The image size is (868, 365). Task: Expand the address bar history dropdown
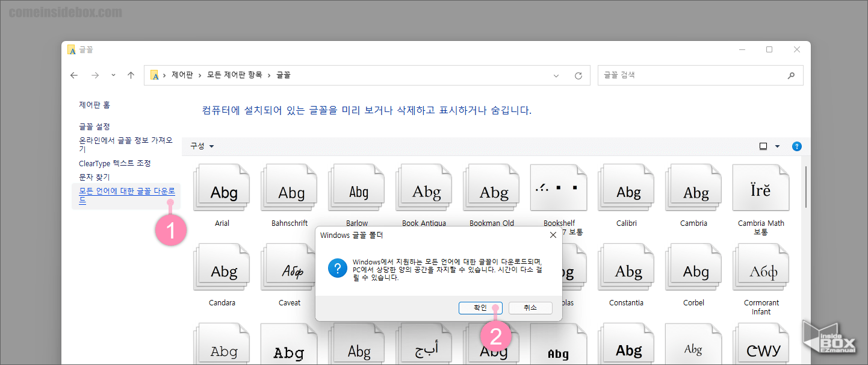(556, 75)
